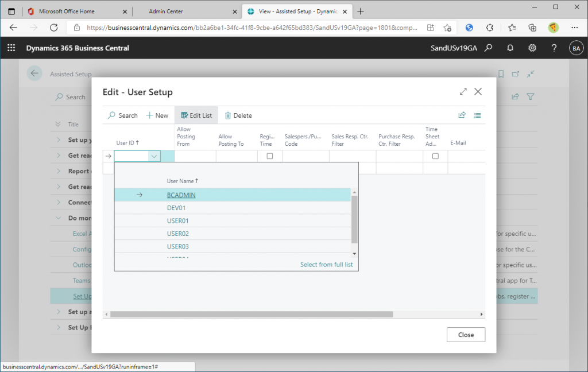Click the browser back arrow
The width and height of the screenshot is (588, 372).
click(13, 28)
